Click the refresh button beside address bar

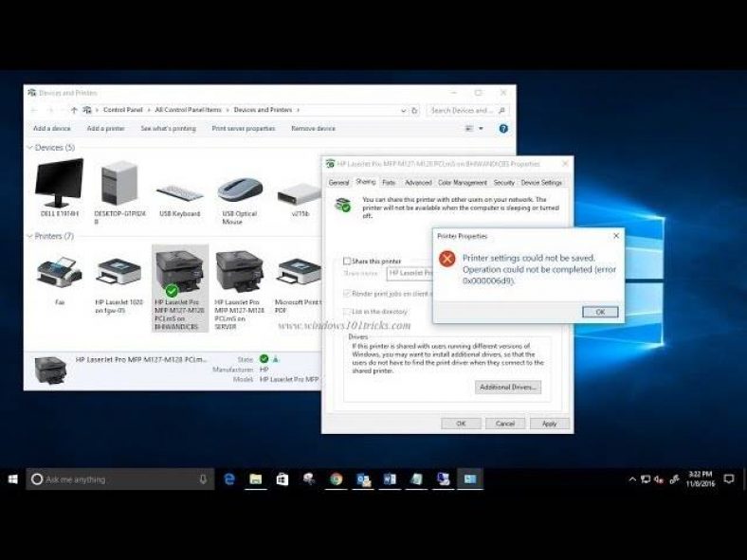(x=414, y=111)
